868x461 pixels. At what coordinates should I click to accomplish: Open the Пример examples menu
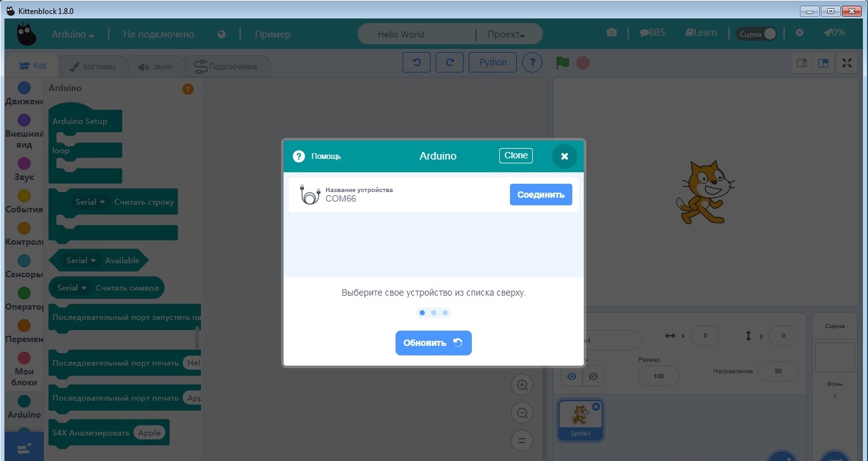[272, 34]
